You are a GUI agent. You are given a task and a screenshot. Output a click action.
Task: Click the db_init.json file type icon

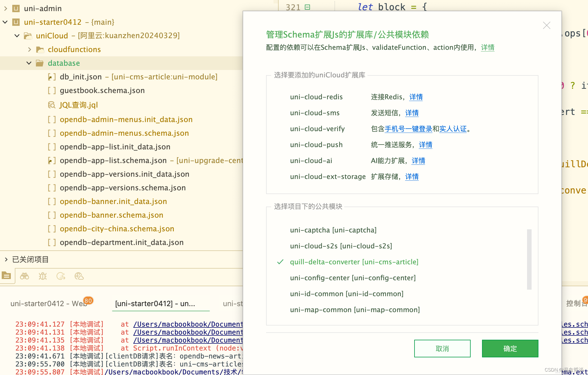click(x=52, y=77)
